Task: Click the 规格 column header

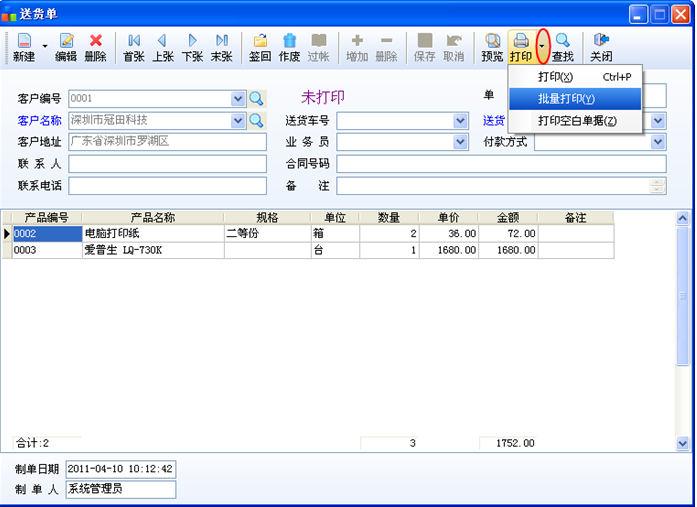Action: click(267, 217)
